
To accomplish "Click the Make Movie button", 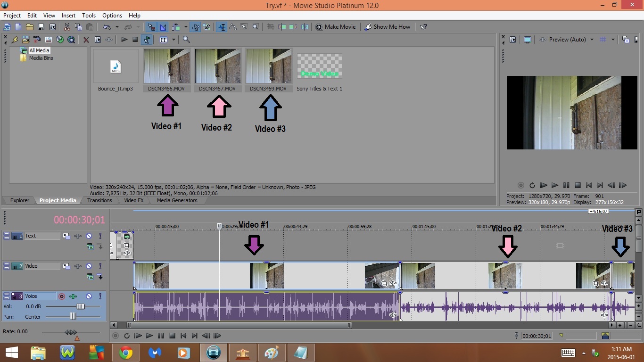I will click(x=336, y=27).
